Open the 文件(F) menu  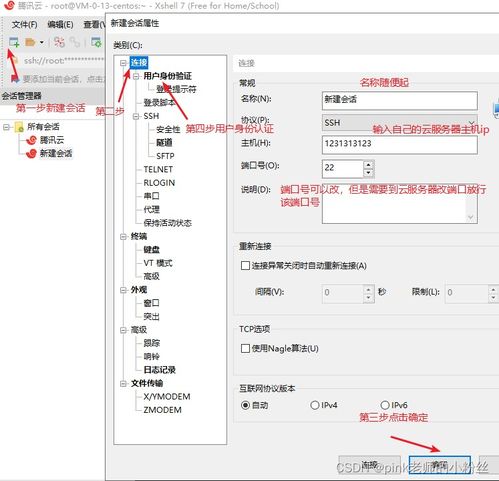pos(24,24)
